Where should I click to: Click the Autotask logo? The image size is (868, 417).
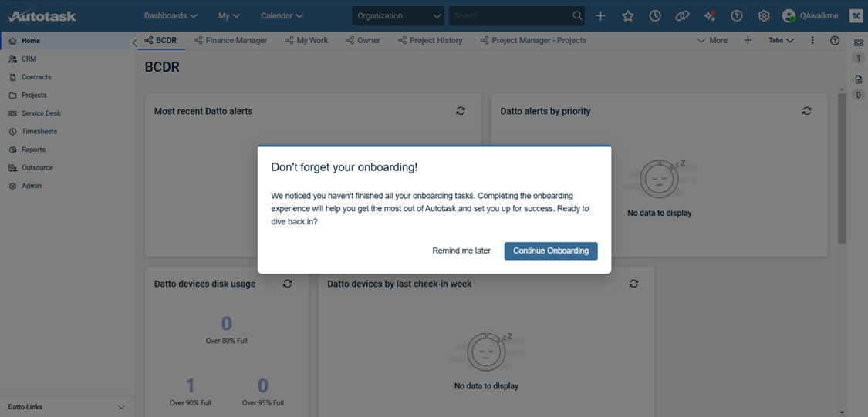pyautogui.click(x=42, y=16)
